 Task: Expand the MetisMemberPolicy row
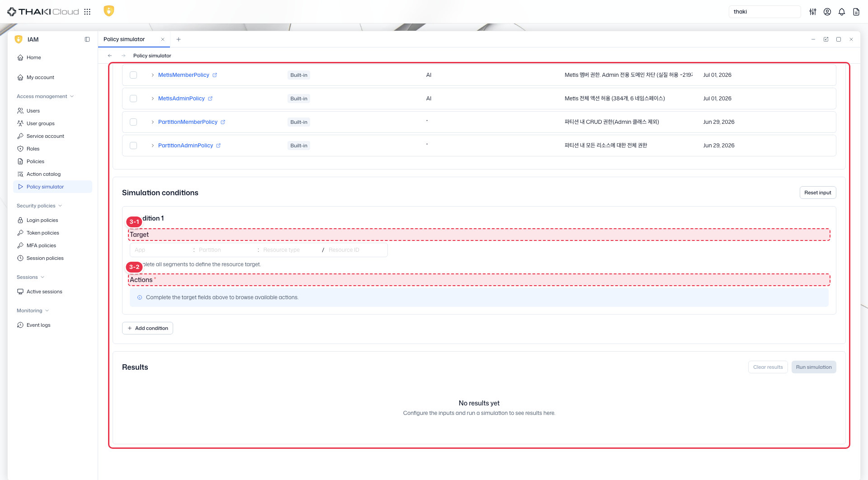click(x=153, y=75)
